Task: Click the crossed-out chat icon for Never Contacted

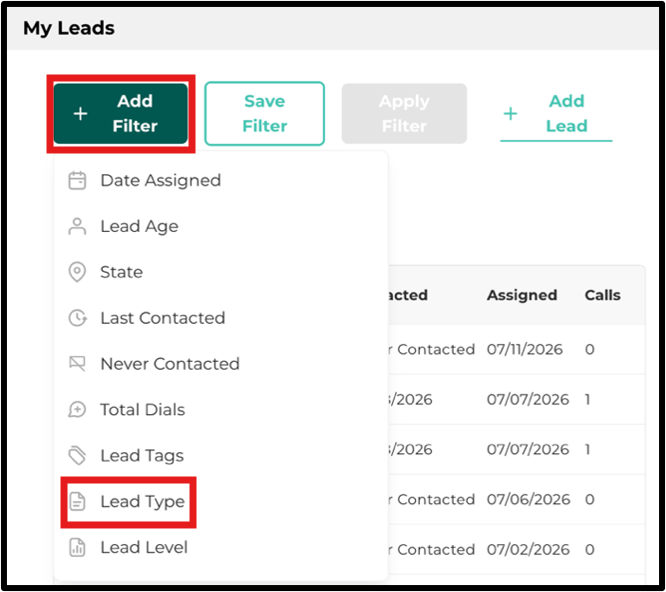Action: (77, 364)
